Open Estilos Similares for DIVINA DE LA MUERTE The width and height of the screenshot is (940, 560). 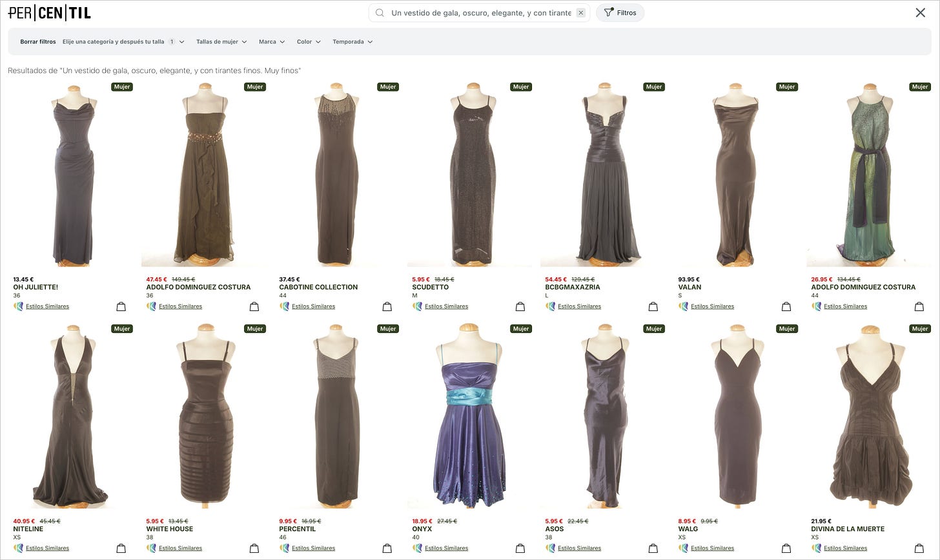[x=845, y=548]
